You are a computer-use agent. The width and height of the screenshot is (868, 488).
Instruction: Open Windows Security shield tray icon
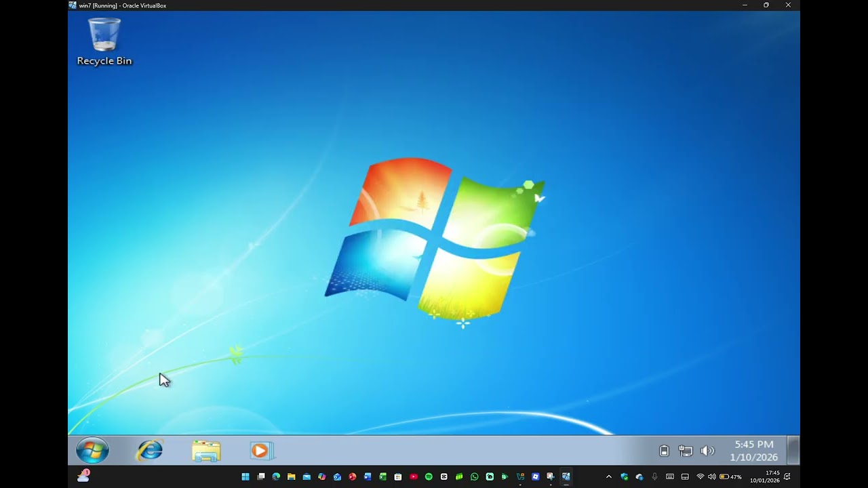625,477
